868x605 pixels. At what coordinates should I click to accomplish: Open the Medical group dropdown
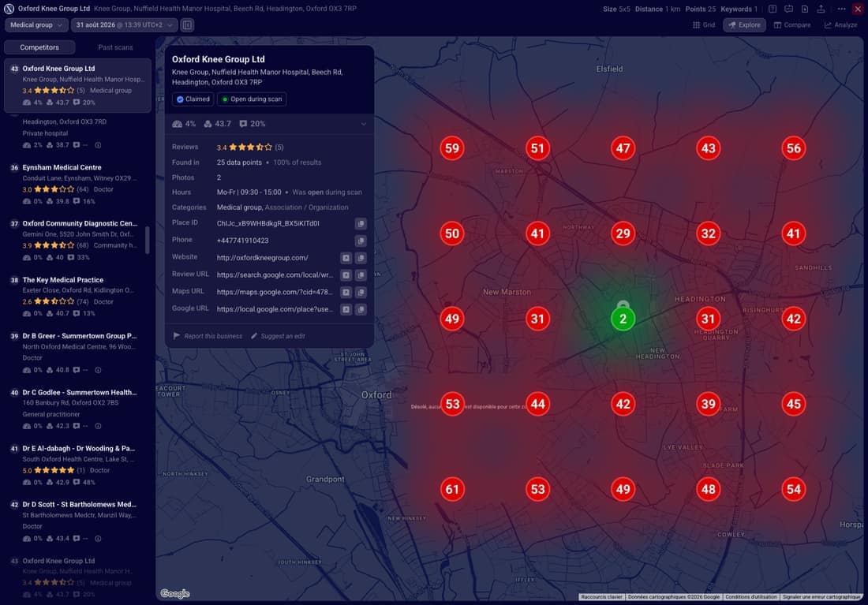point(36,25)
